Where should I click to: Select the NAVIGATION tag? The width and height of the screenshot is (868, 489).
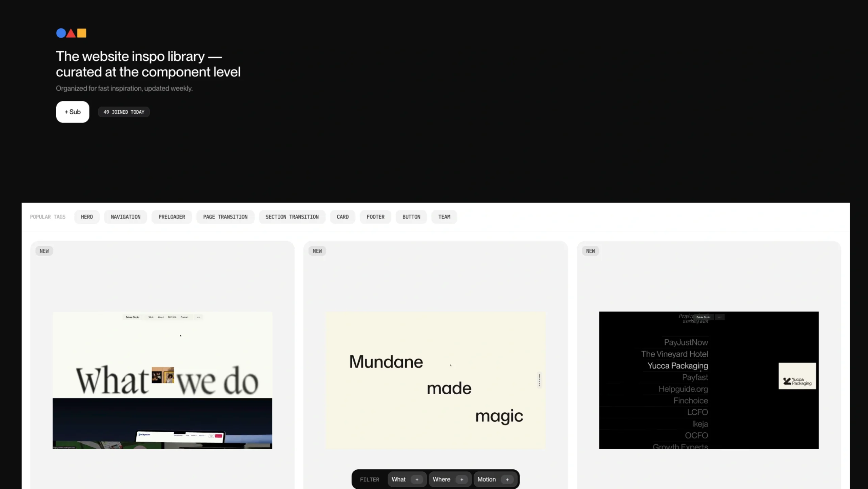[125, 217]
